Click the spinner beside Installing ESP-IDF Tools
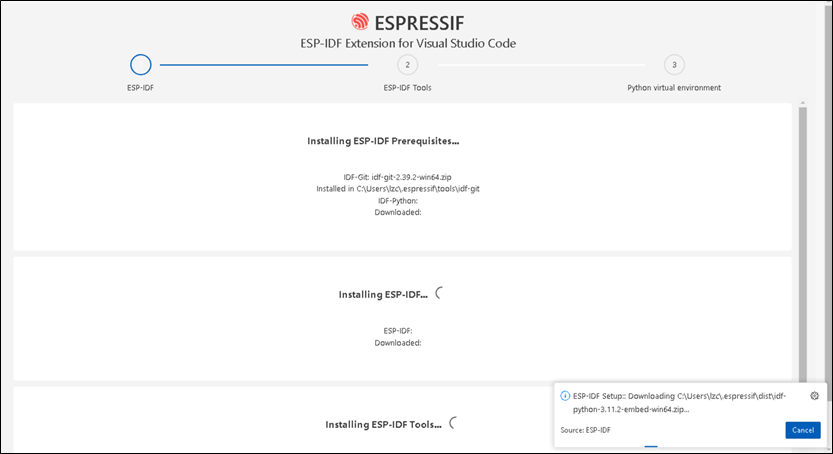The width and height of the screenshot is (833, 454). tap(453, 423)
